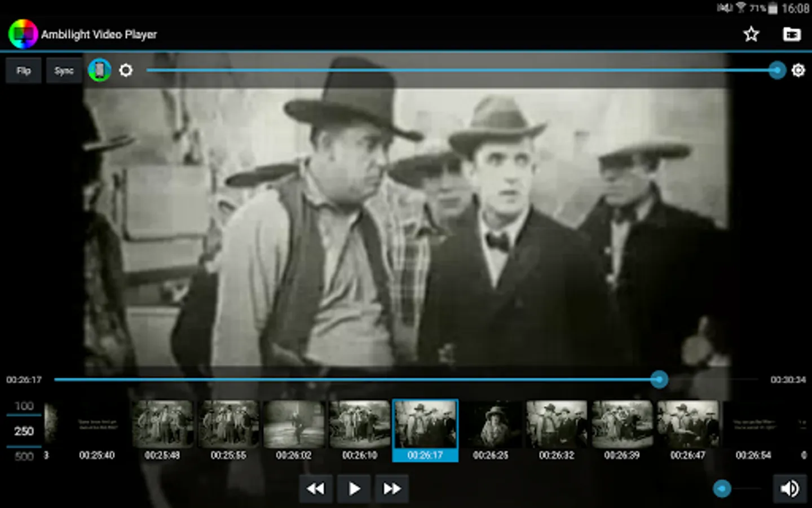
Task: Click the volume slider knob
Action: 722,488
